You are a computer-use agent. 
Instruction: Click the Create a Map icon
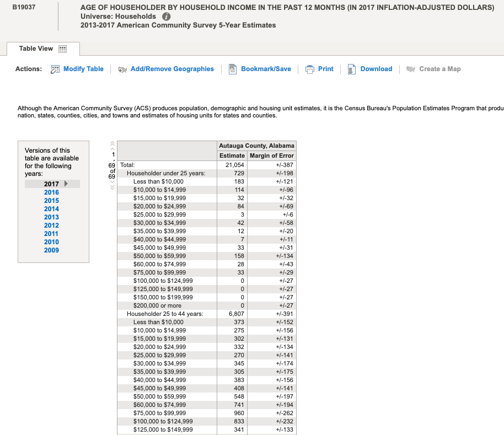[x=411, y=68]
